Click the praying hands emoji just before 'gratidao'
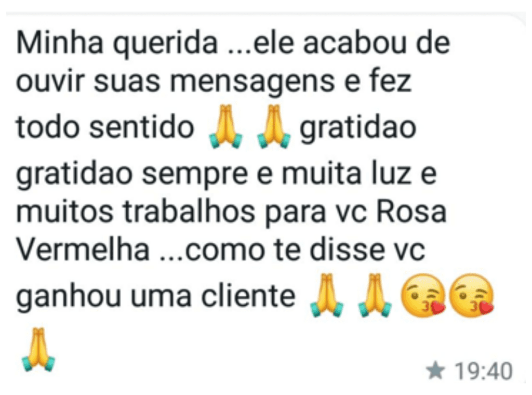Screen dimensions: 532x395 pos(274,126)
